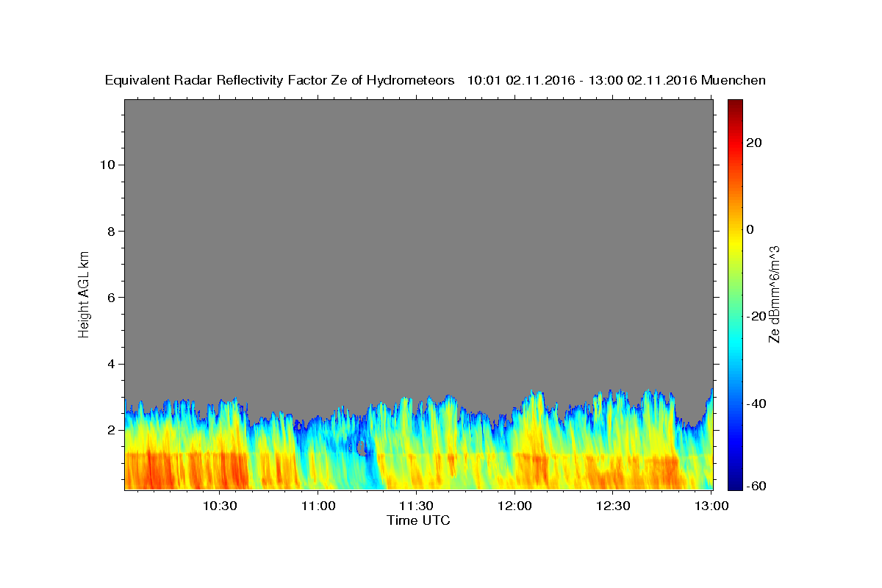The image size is (882, 588).
Task: Click the Time UTC axis title
Action: tap(418, 520)
